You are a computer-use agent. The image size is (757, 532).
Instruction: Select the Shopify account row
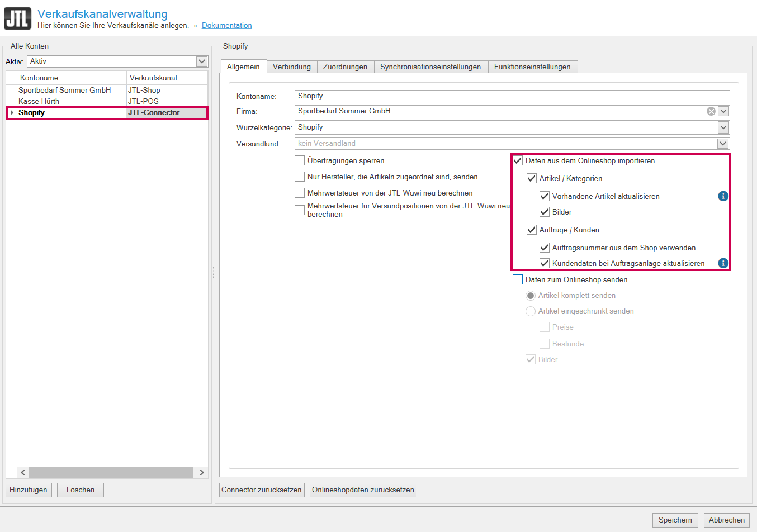pyautogui.click(x=107, y=112)
